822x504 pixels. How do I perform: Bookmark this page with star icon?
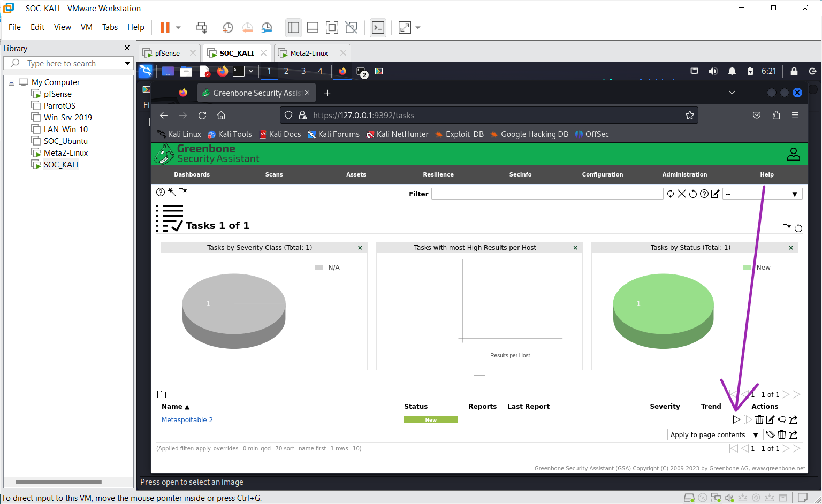tap(690, 115)
